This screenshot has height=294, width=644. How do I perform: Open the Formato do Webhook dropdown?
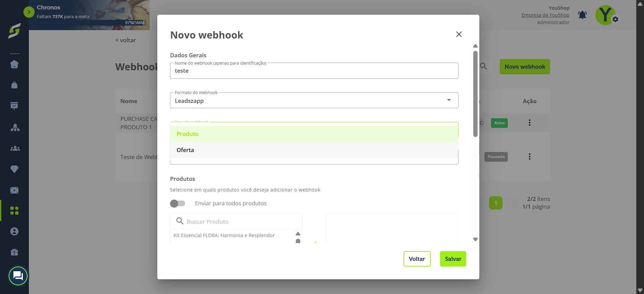pos(314,100)
